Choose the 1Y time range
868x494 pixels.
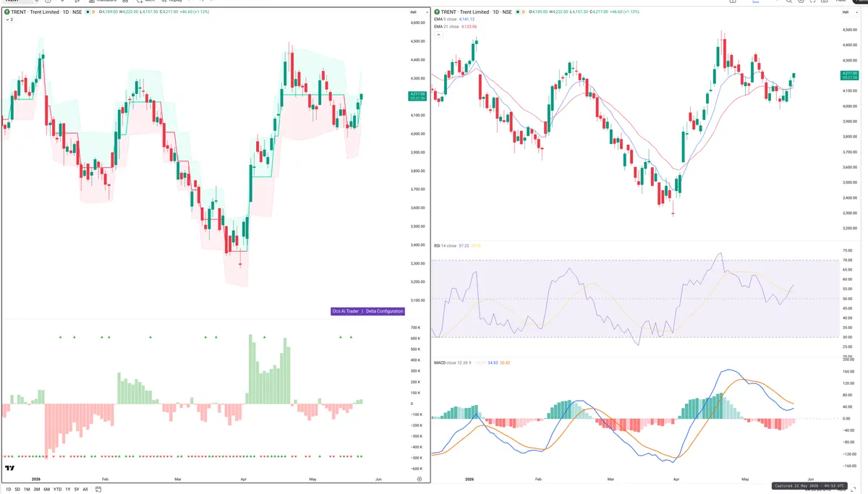tap(68, 489)
